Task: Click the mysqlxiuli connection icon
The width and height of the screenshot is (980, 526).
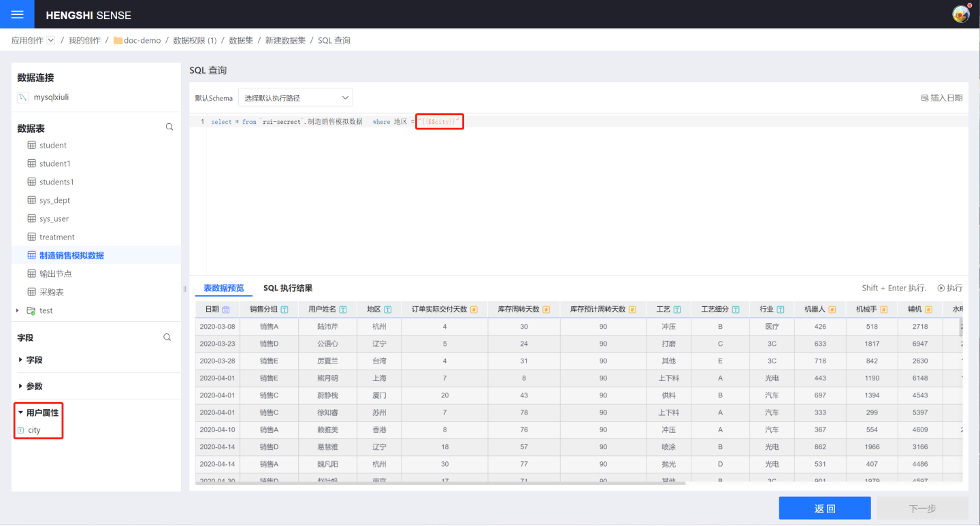Action: [23, 97]
